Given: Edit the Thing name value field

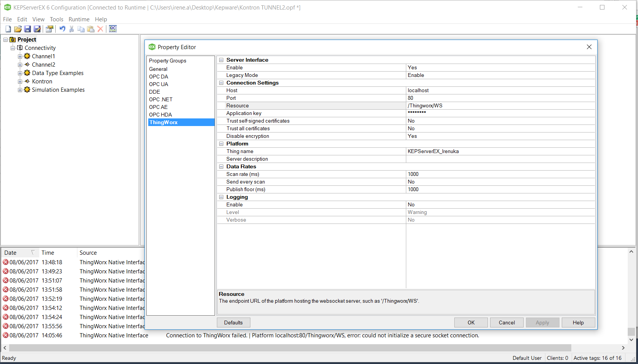Looking at the screenshot, I should pos(500,152).
